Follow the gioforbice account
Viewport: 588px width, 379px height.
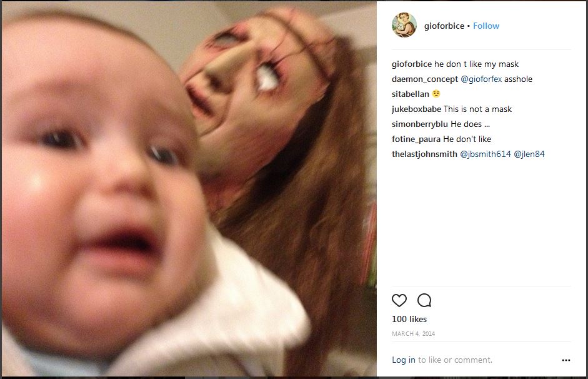486,26
